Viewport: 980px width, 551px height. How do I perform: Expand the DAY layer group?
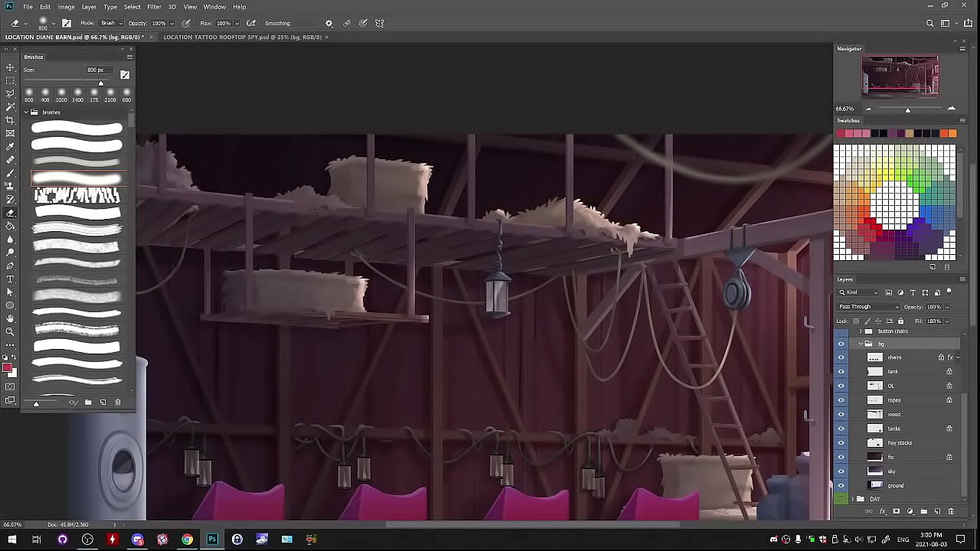click(x=853, y=499)
